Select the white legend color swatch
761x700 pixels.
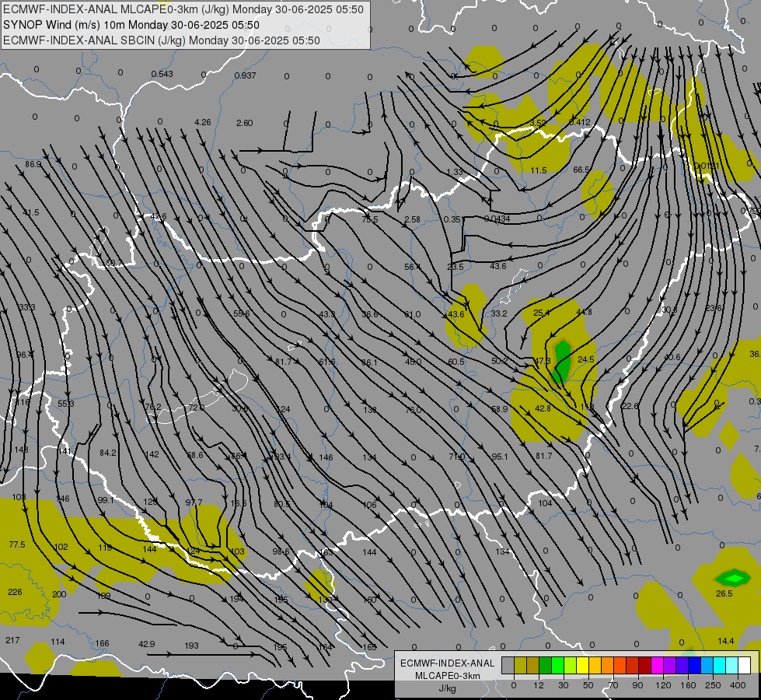tap(744, 666)
